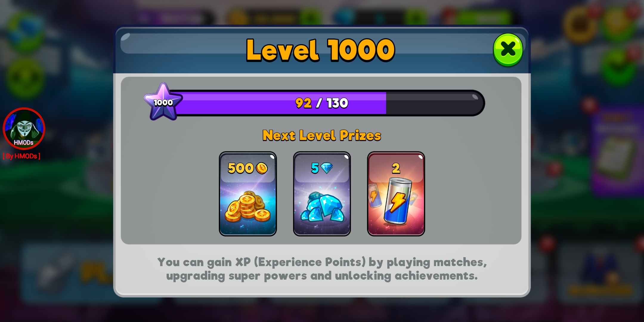The height and width of the screenshot is (322, 644).
Task: Select the 500 coins prize card header
Action: click(247, 168)
